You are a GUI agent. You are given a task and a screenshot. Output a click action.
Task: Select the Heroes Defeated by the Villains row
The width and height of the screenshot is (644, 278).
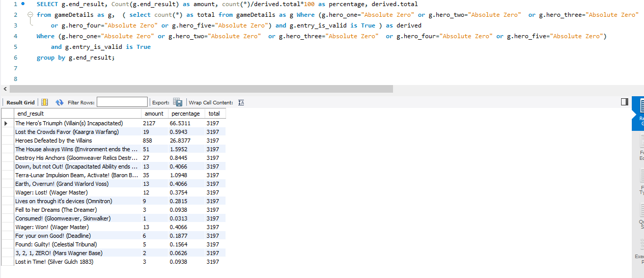pyautogui.click(x=114, y=141)
